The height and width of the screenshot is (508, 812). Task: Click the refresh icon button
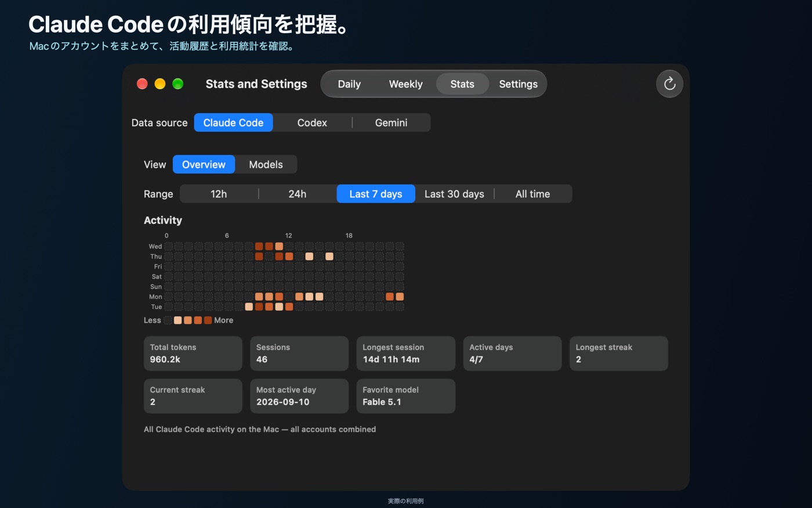coord(669,84)
